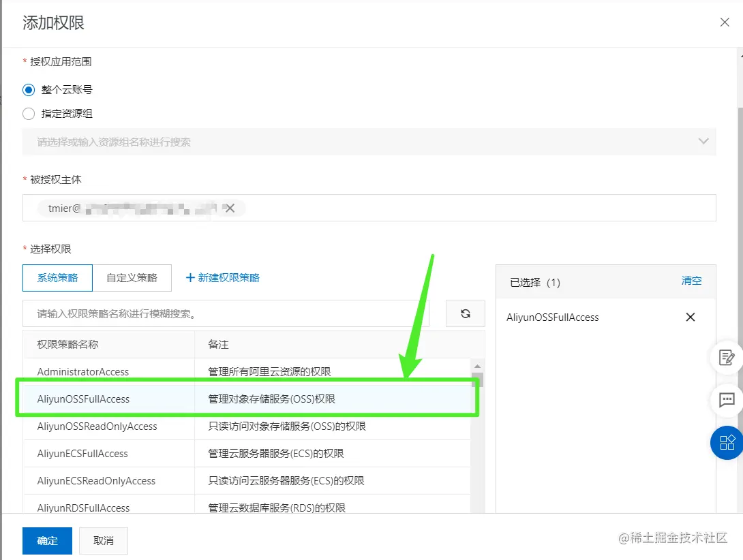Screen dimensions: 743x560
Task: Remove AliyunOSSFullAccess from selected list
Action: (691, 317)
